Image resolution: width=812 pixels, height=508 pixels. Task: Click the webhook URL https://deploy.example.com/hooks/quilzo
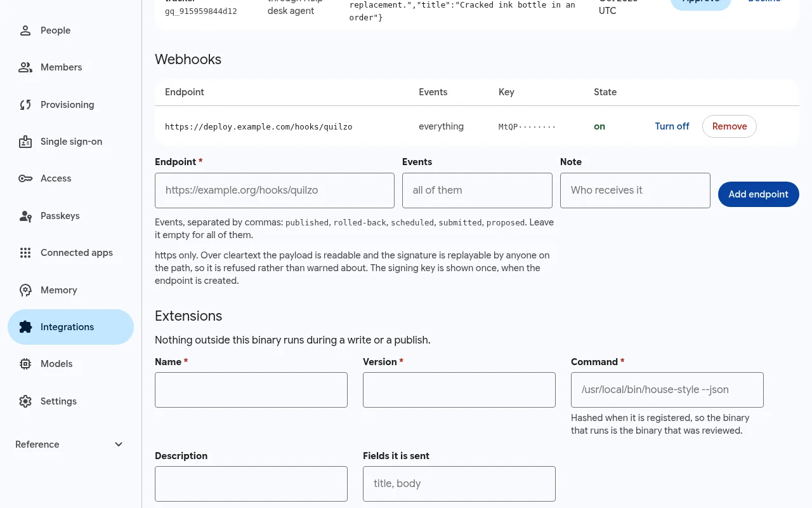click(259, 127)
